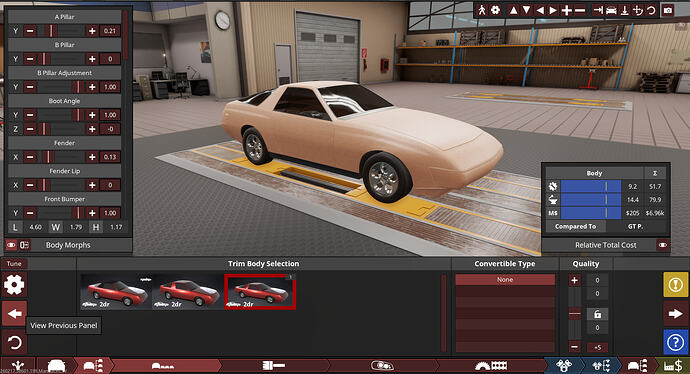The height and width of the screenshot is (374, 690).
Task: Click Compared To button in stats panel
Action: [x=575, y=226]
